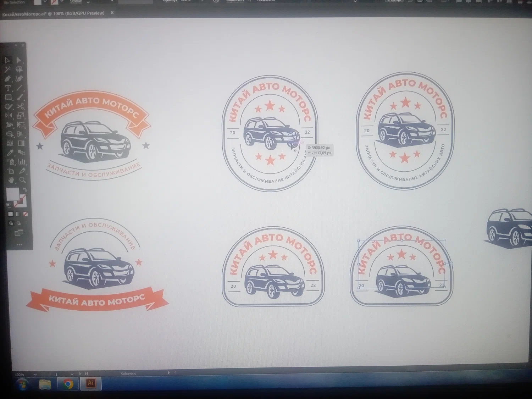Close the КитайАвтоМоторс.ai document tab

pos(112,13)
